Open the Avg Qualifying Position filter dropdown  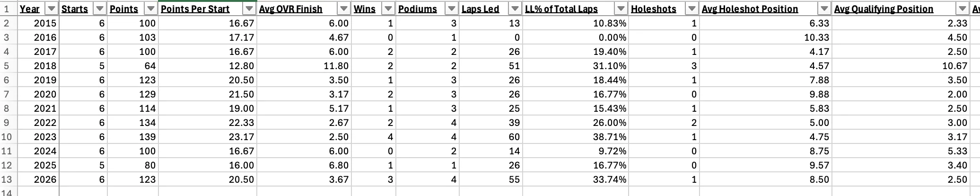pyautogui.click(x=962, y=9)
